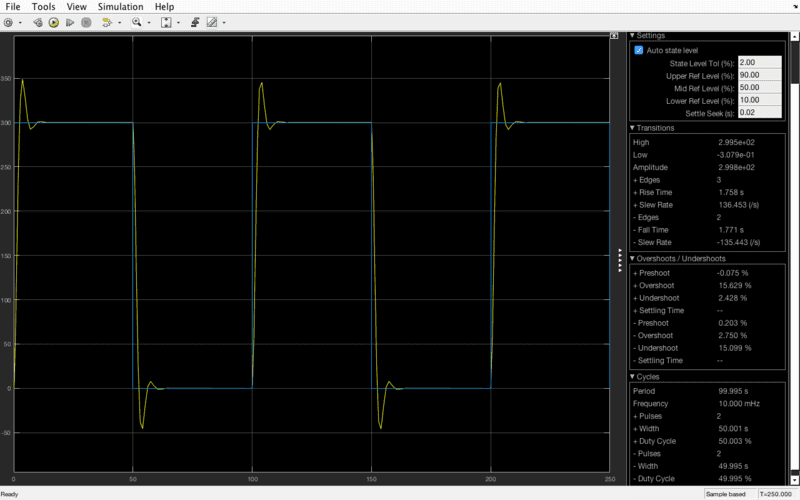Select the Zoom magnifier tool

136,22
